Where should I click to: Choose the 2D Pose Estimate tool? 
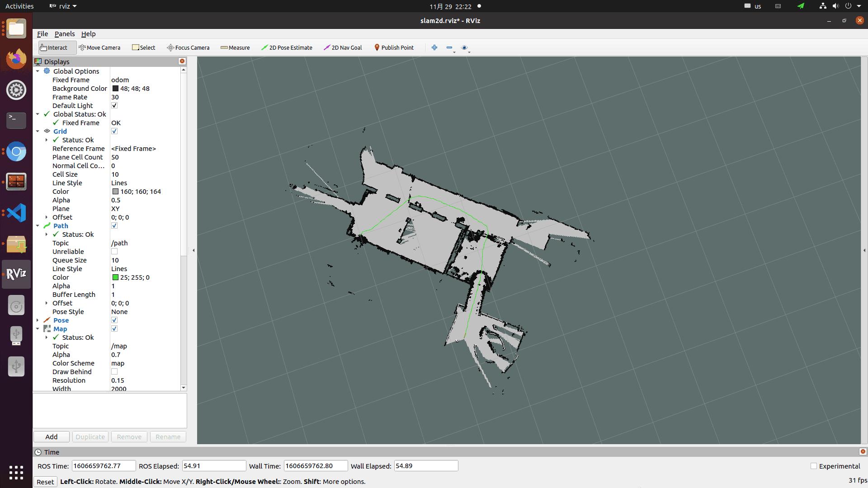(287, 47)
